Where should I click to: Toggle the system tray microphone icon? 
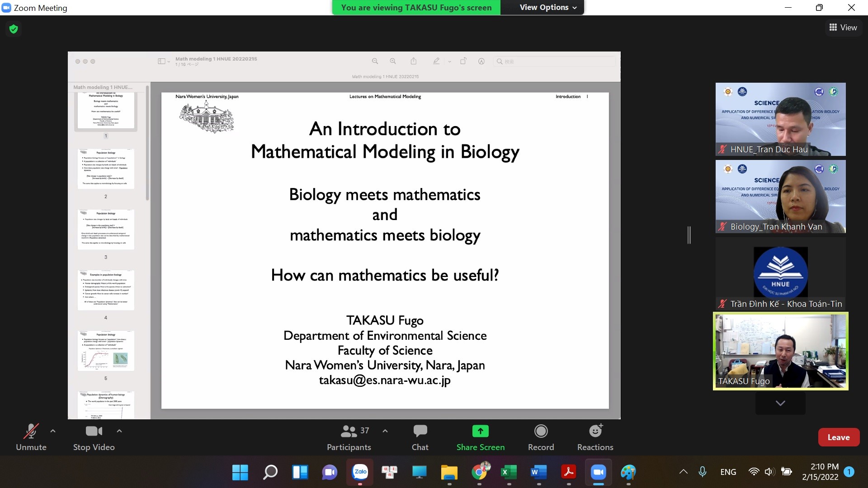pos(702,472)
